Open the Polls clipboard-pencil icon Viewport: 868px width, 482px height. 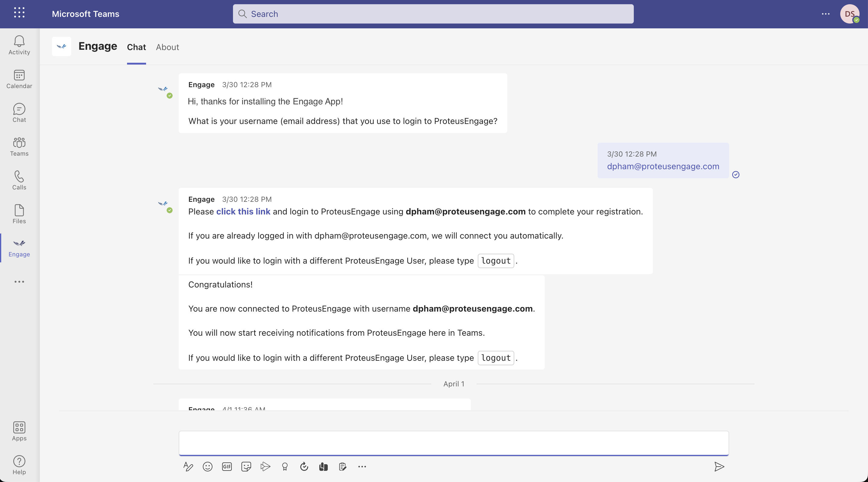[343, 467]
